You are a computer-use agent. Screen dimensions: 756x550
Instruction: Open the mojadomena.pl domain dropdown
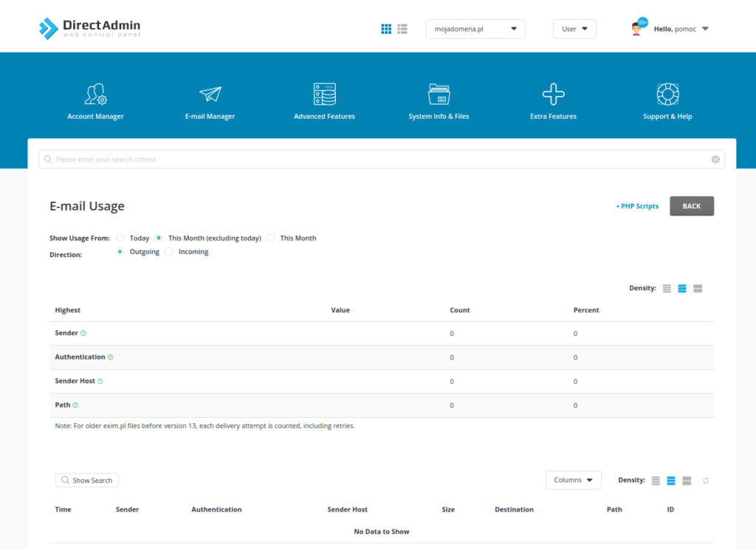(475, 29)
